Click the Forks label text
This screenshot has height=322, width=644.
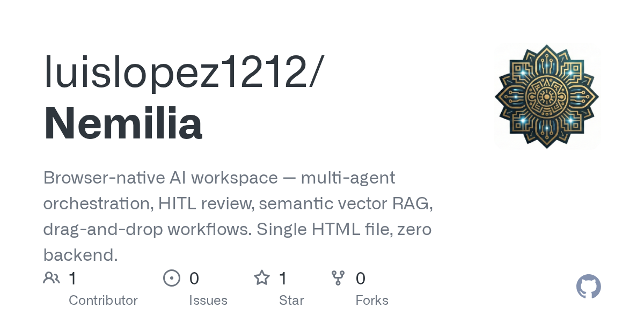(x=372, y=300)
